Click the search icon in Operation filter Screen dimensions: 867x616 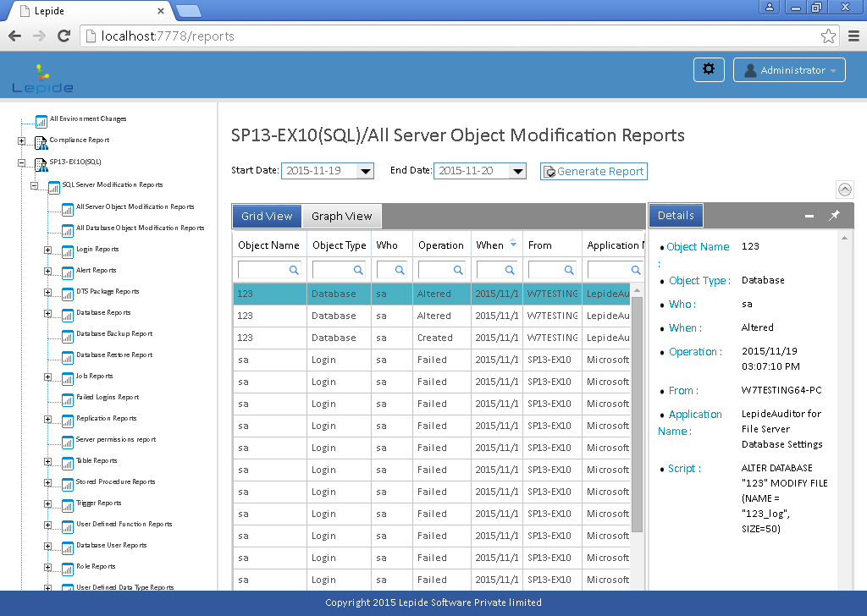click(458, 270)
